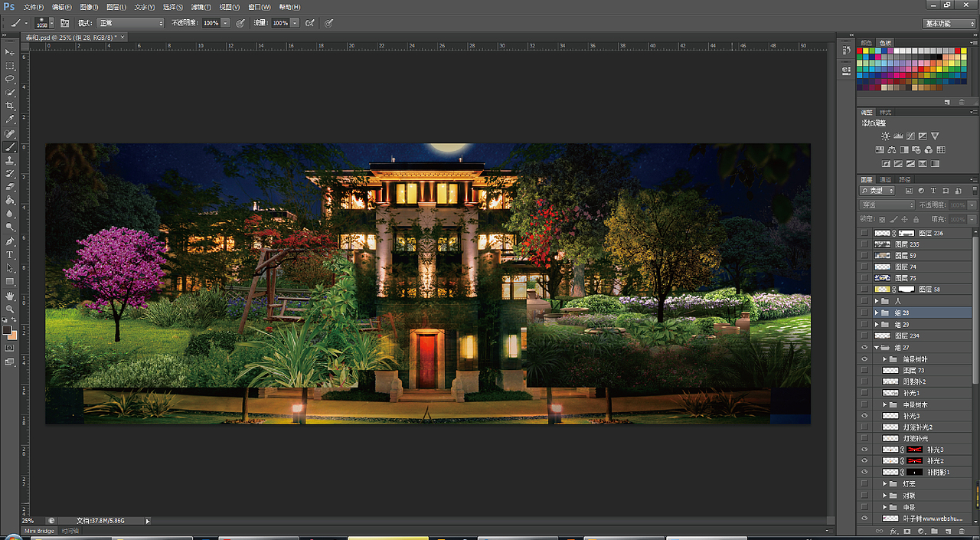
Task: Select the Pen tool
Action: tap(10, 241)
